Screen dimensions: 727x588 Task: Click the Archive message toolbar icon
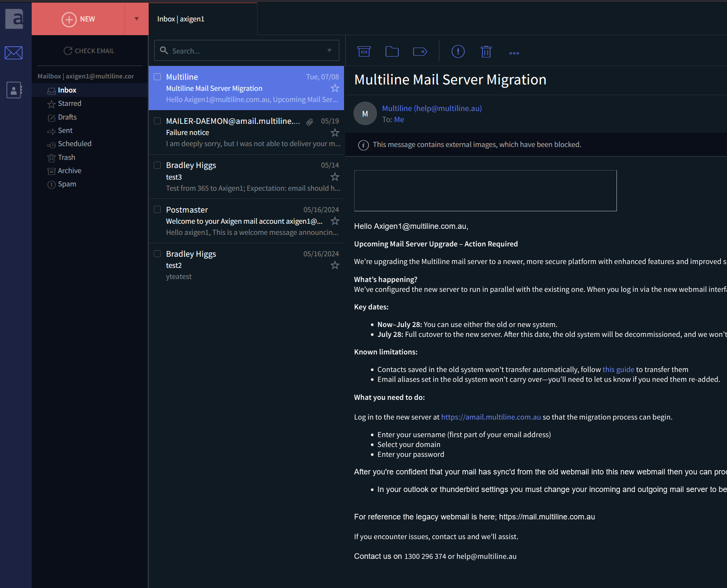pyautogui.click(x=364, y=51)
